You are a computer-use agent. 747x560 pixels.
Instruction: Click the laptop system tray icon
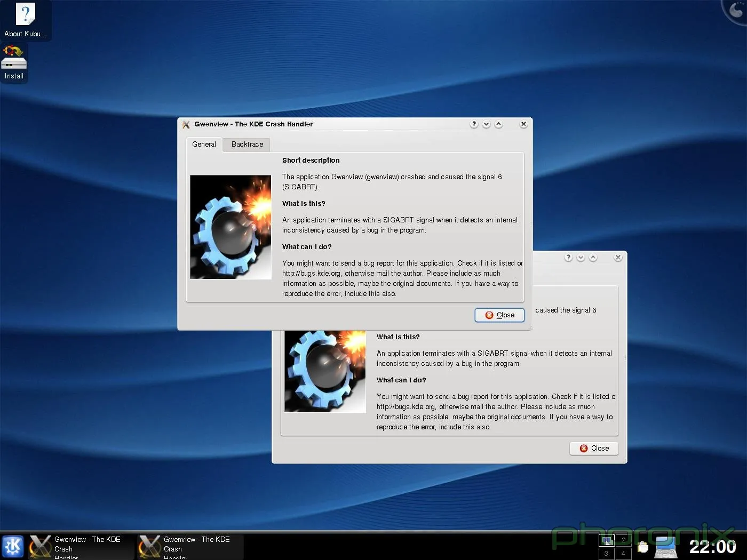(x=666, y=547)
